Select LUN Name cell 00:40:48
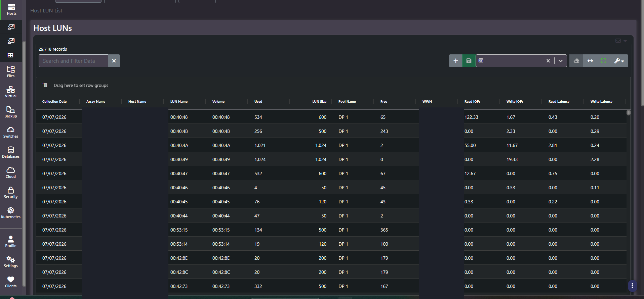Viewport: 644px width, 299px height. point(179,117)
